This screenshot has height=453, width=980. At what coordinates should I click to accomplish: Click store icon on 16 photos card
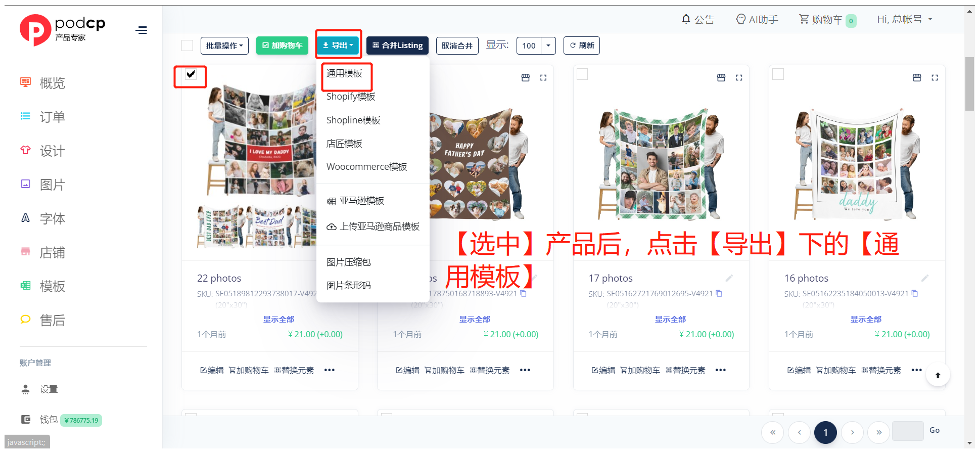[x=917, y=78]
